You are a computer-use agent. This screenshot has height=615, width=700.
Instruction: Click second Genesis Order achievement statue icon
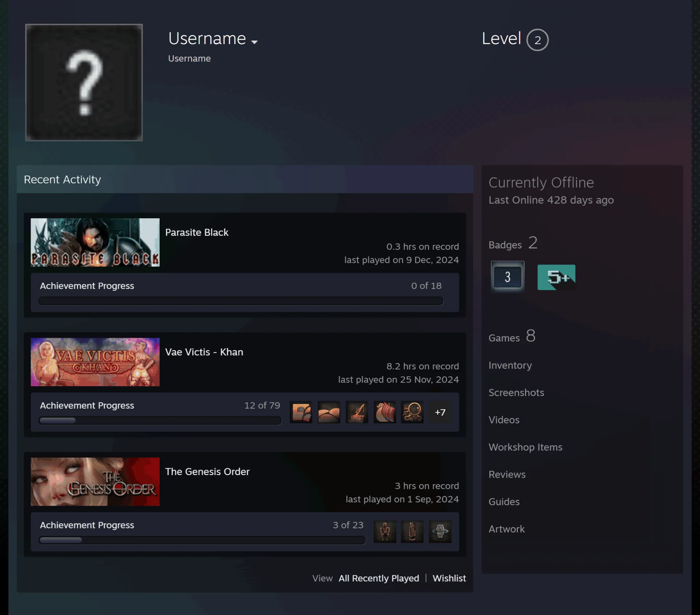point(412,532)
